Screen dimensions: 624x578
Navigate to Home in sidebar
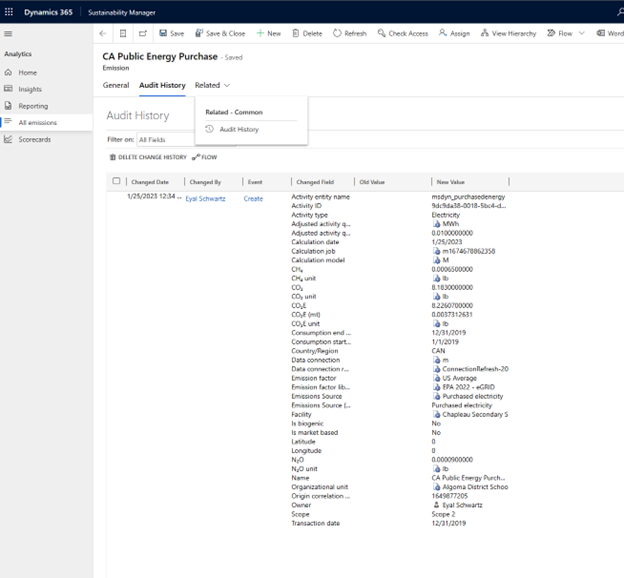[x=27, y=72]
